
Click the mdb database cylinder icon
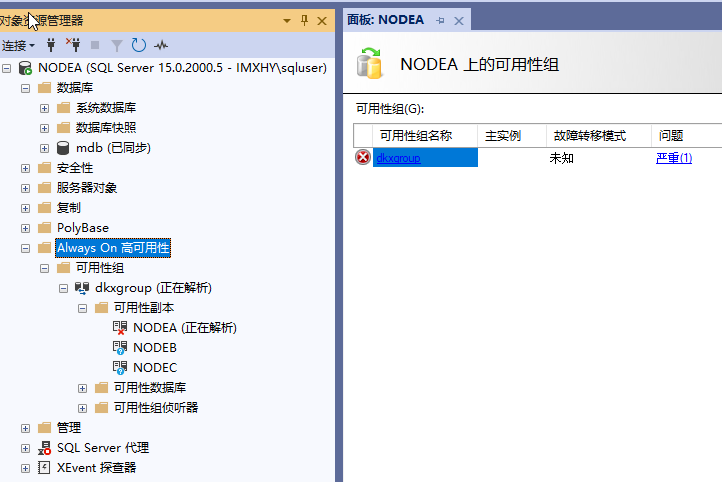(x=63, y=148)
